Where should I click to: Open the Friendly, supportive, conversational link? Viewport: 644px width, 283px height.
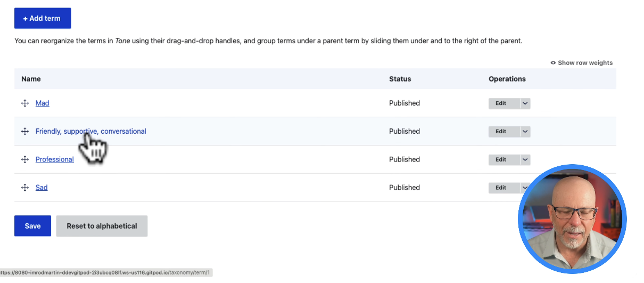click(x=90, y=132)
